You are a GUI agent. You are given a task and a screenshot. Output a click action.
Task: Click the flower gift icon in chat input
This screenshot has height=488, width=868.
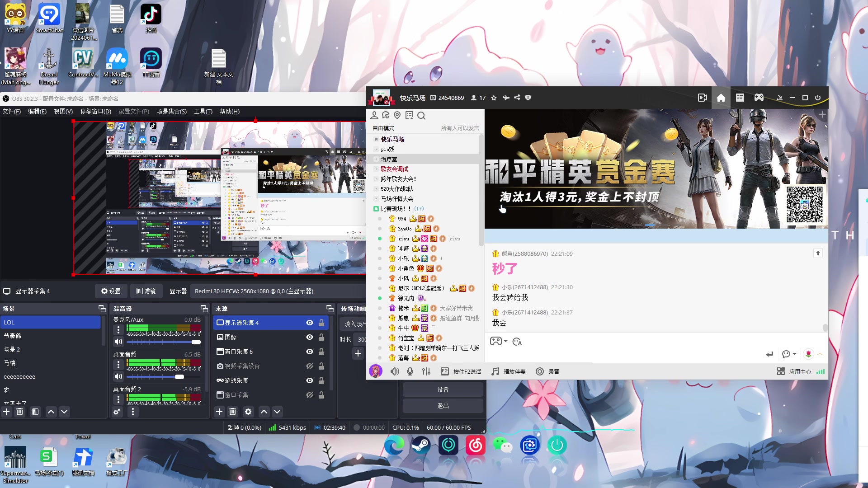tap(808, 354)
